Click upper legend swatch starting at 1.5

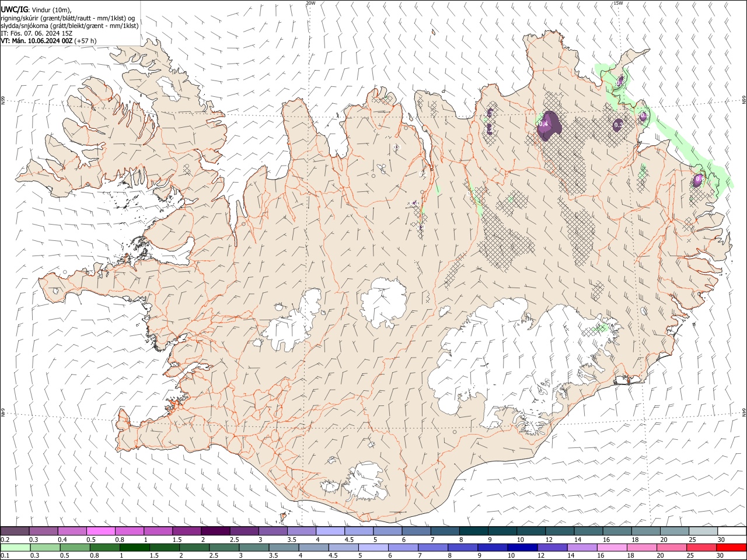coord(186,531)
